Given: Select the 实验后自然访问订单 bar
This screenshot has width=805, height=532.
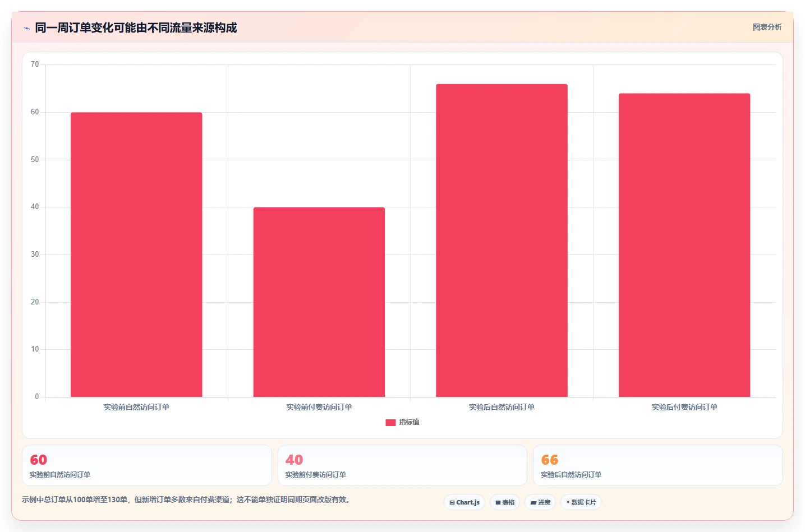Looking at the screenshot, I should (502, 240).
